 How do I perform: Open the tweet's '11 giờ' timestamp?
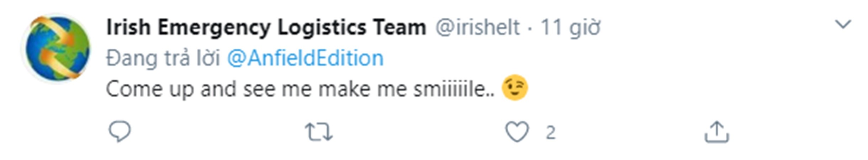click(x=570, y=27)
